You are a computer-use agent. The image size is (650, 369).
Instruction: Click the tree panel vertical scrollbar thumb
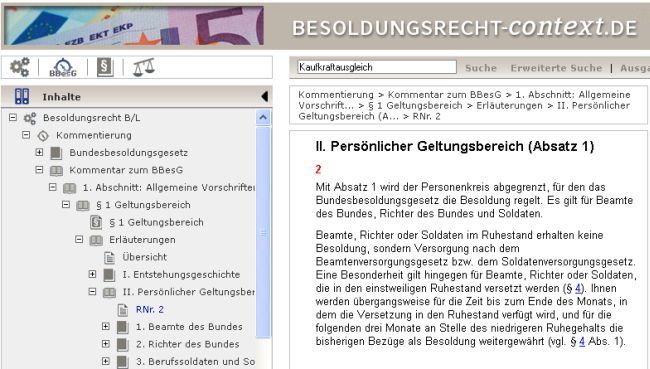point(263,233)
